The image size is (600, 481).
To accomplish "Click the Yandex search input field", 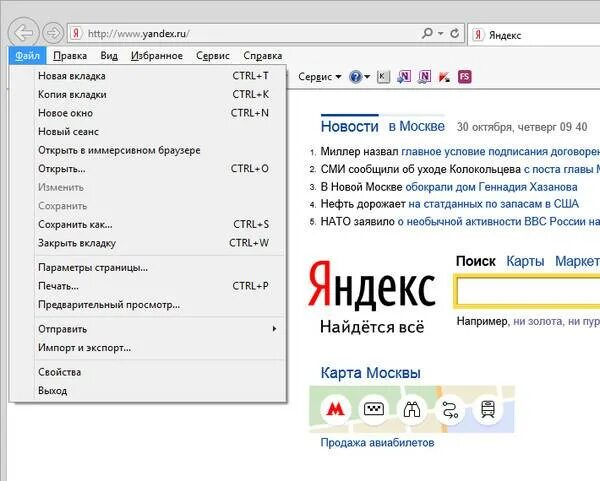I will coord(528,291).
